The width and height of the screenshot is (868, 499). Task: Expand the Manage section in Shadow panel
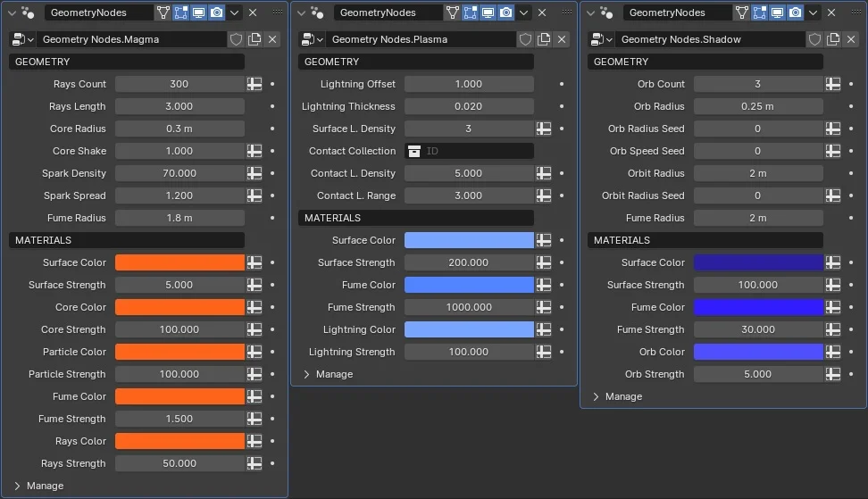point(597,396)
